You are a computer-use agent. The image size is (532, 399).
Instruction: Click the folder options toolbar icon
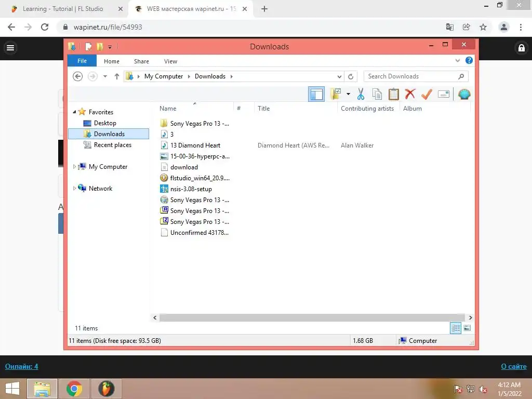[x=336, y=94]
